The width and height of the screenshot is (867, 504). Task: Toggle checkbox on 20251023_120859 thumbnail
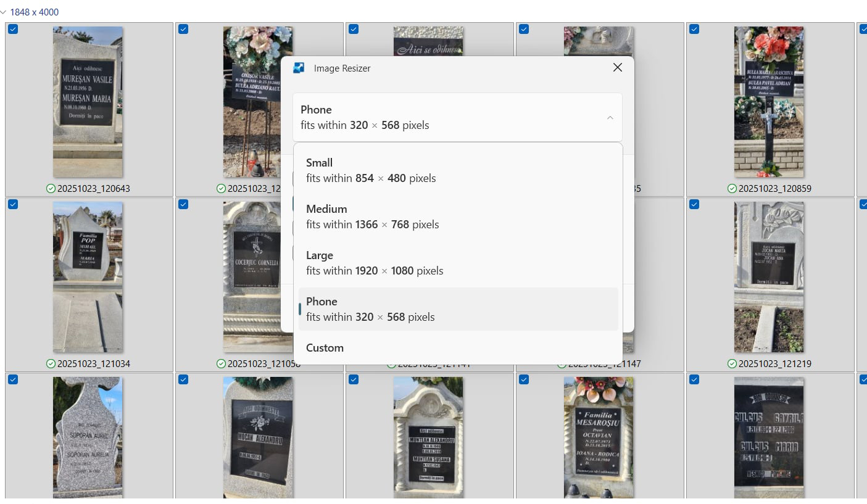point(694,29)
